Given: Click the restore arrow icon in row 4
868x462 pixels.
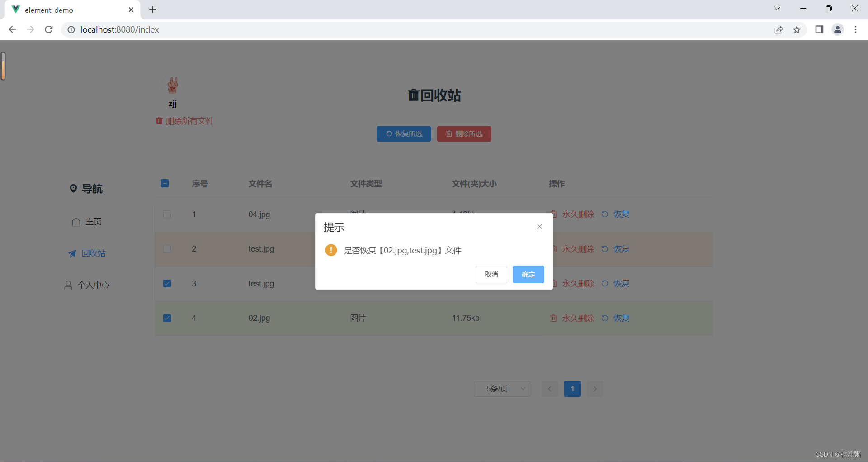Looking at the screenshot, I should point(604,318).
